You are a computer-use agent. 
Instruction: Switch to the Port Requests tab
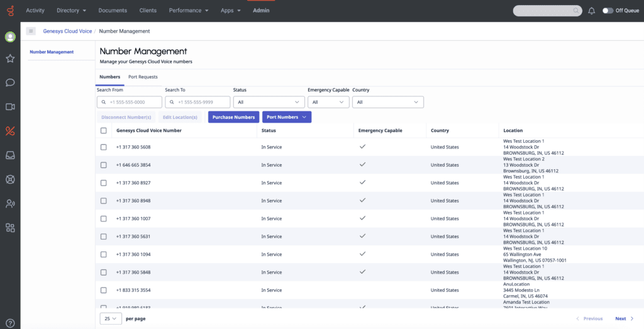point(143,77)
